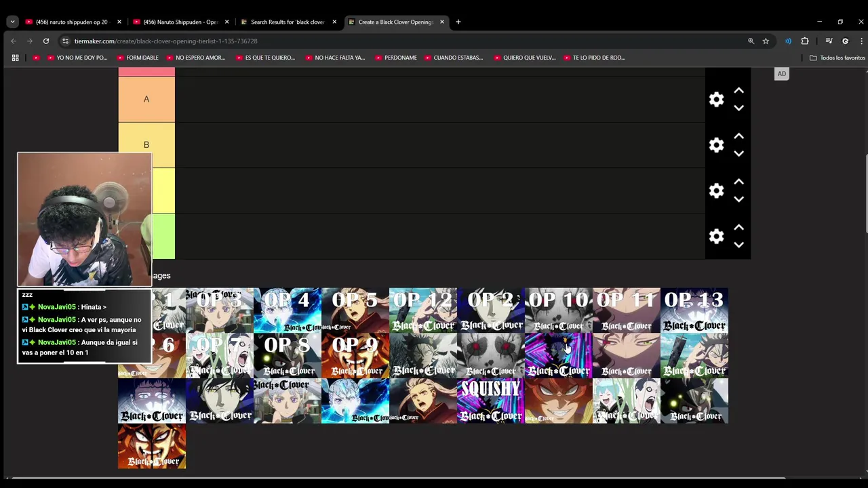Open the browser extensions puzzle icon
The width and height of the screenshot is (868, 488).
pos(805,41)
